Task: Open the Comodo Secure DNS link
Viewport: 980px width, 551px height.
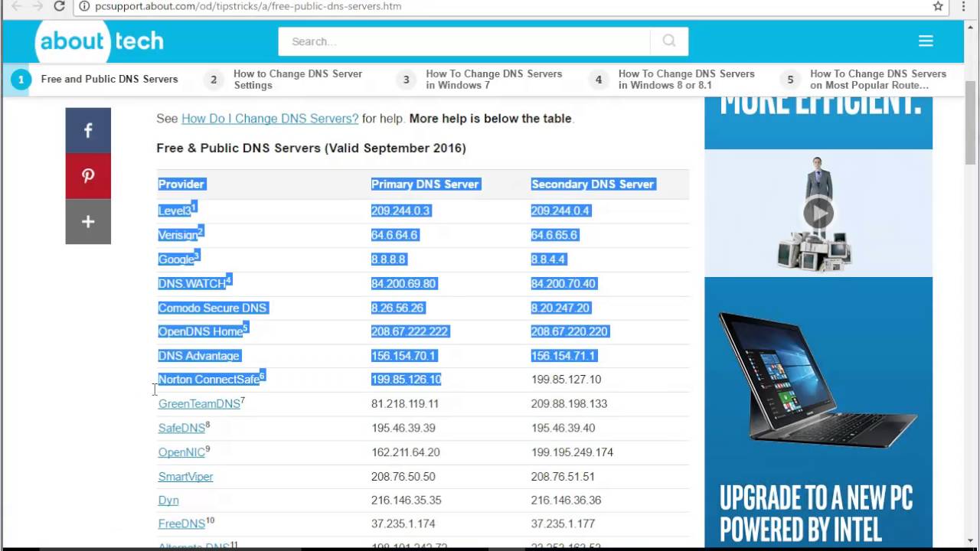Action: click(x=212, y=308)
